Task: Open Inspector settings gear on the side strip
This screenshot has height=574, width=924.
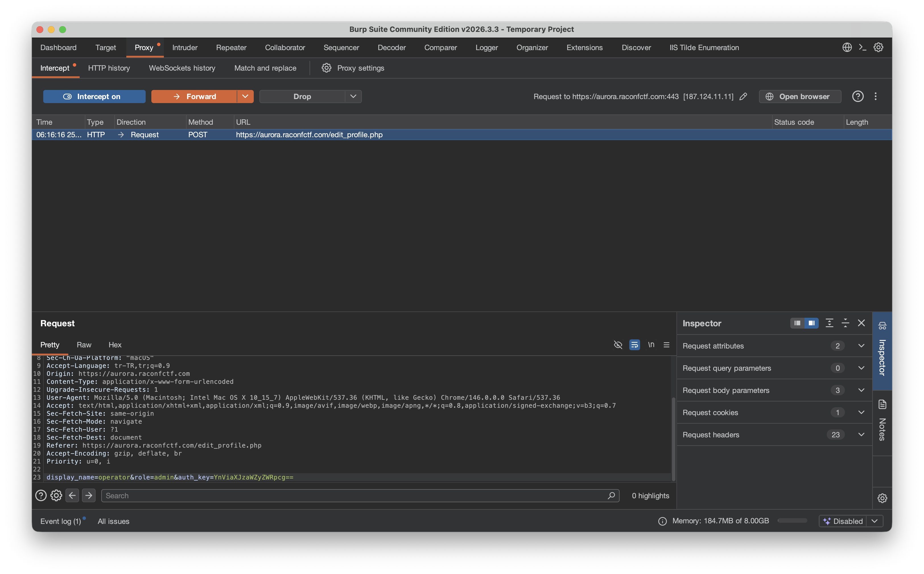Action: [x=882, y=498]
